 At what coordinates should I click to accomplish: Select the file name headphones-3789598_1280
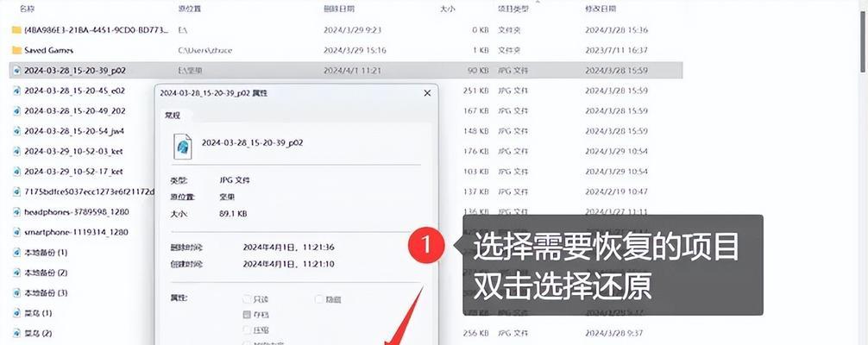point(77,212)
